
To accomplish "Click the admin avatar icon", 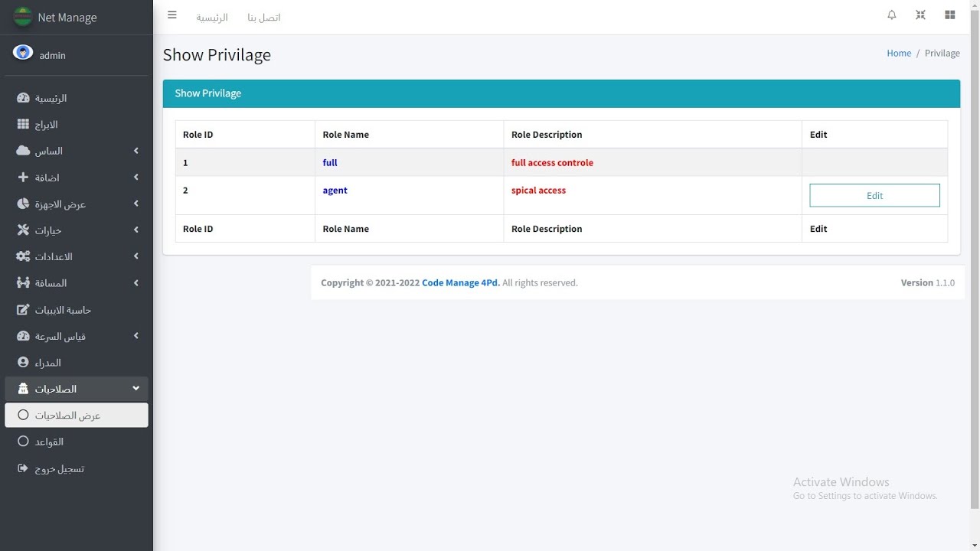I will pyautogui.click(x=23, y=53).
